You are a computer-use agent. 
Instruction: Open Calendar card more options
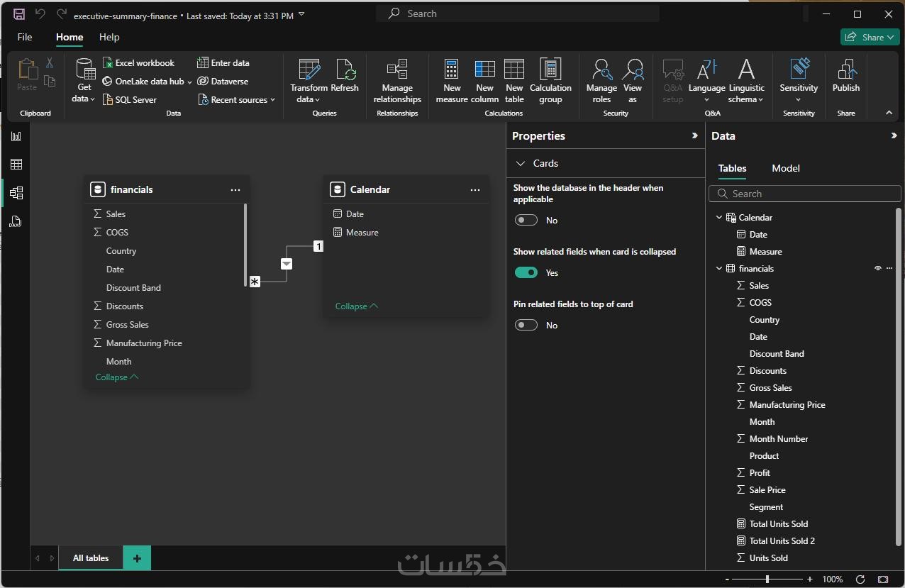tap(475, 190)
